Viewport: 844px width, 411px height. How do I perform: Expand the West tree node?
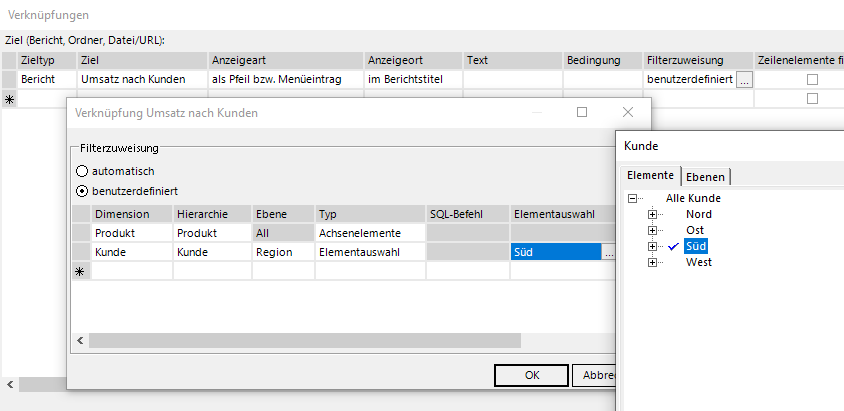point(653,262)
